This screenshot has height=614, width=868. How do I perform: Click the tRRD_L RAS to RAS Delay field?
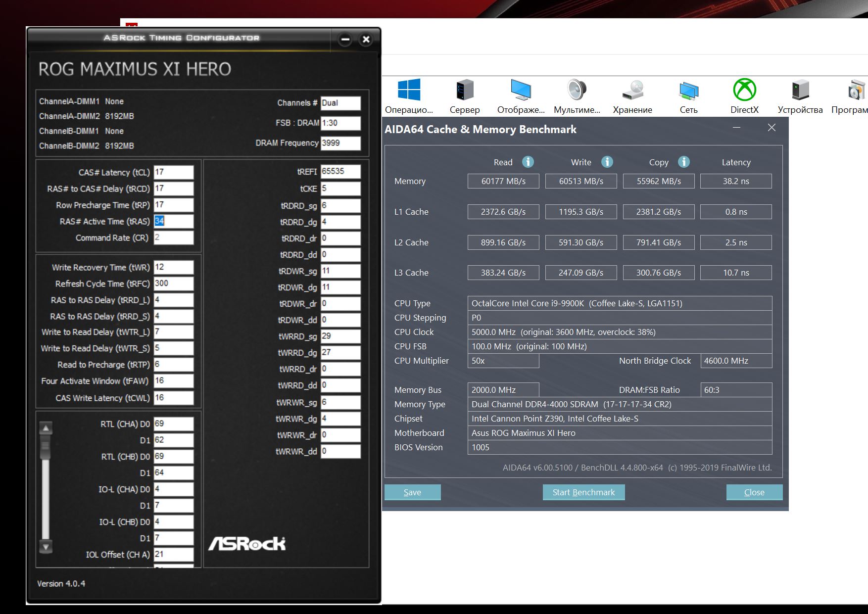tap(174, 300)
